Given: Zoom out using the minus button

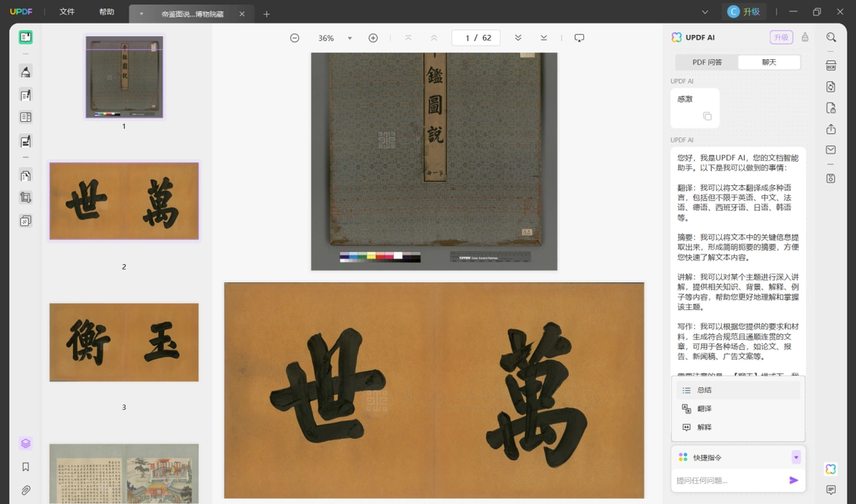Looking at the screenshot, I should point(295,38).
